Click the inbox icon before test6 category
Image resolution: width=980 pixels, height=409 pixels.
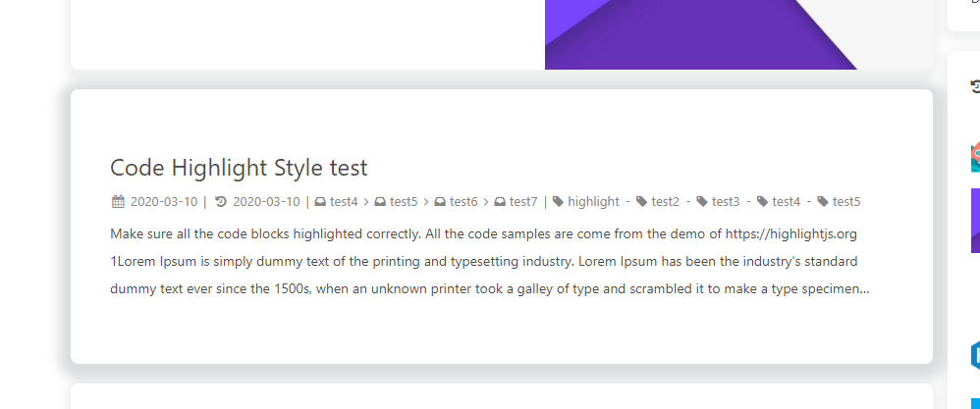[440, 202]
